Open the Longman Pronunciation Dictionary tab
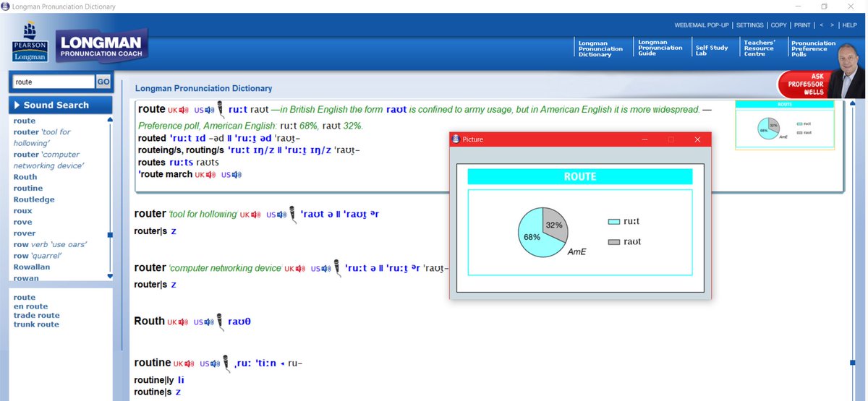 [600, 48]
